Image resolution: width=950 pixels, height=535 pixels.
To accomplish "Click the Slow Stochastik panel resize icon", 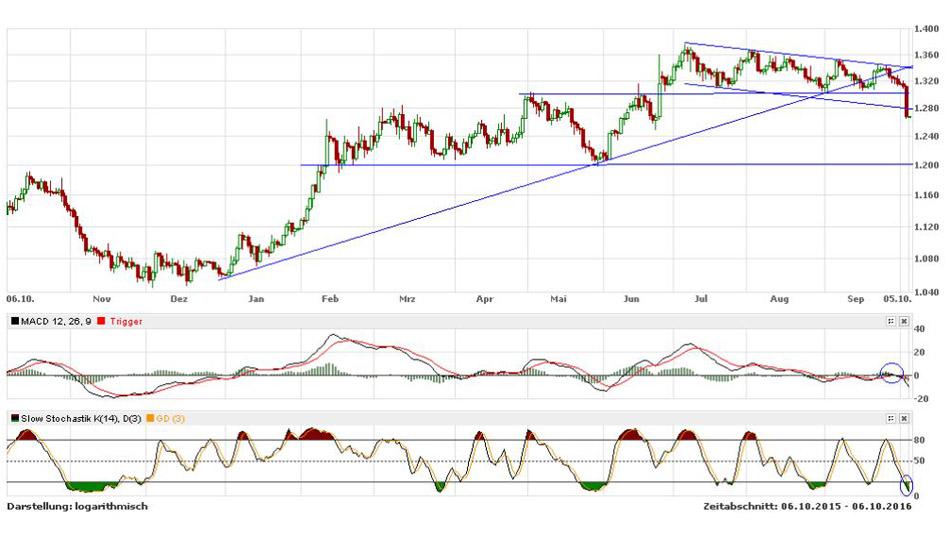I will [890, 418].
